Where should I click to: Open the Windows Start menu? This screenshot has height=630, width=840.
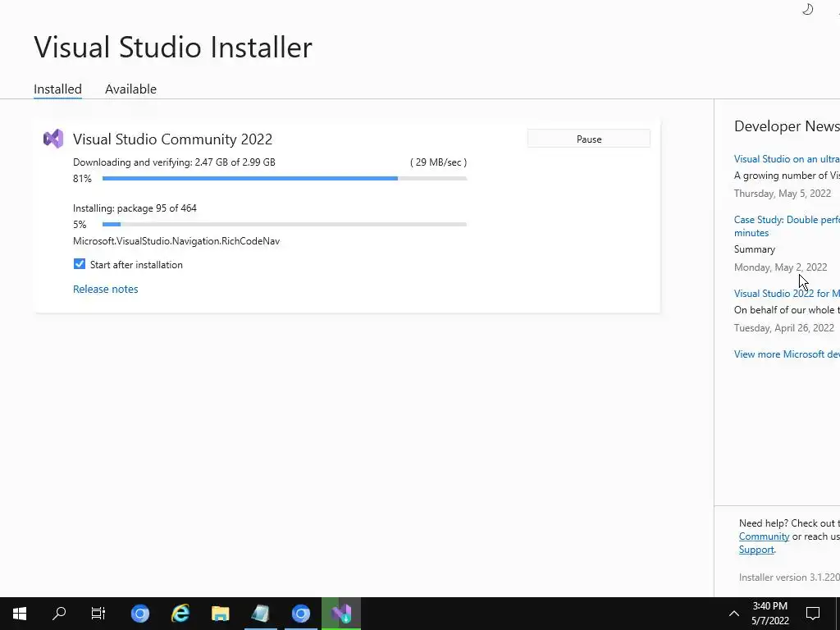[20, 614]
